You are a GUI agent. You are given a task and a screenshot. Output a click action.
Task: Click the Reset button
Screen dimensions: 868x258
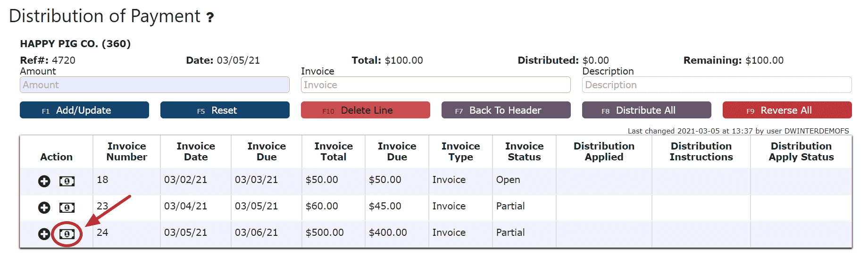[225, 110]
